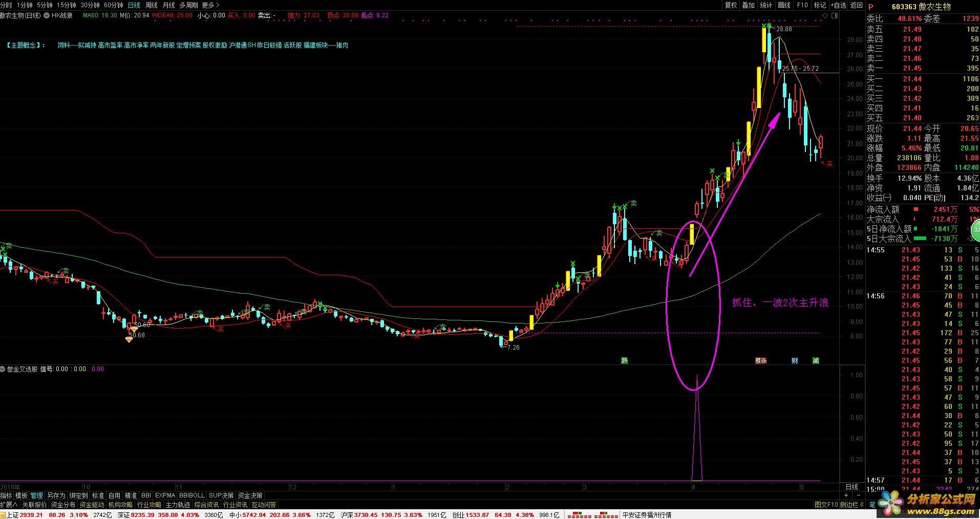980x519 pixels.
Task: Toggle the 侧边栏 sidebar button
Action: [852, 505]
